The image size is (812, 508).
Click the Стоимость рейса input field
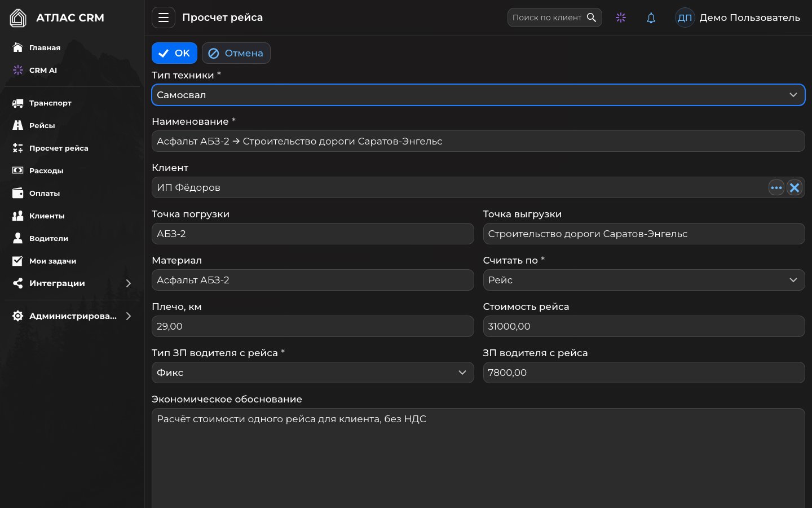point(643,326)
